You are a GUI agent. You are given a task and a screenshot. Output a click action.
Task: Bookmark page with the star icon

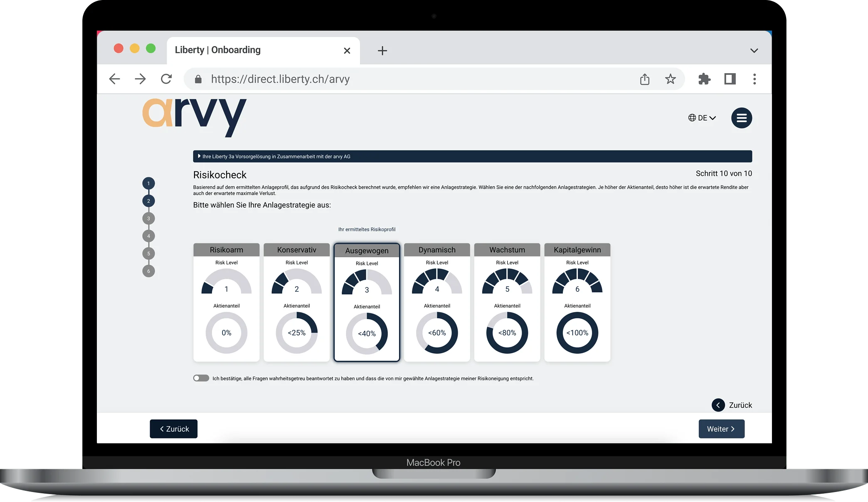(670, 79)
